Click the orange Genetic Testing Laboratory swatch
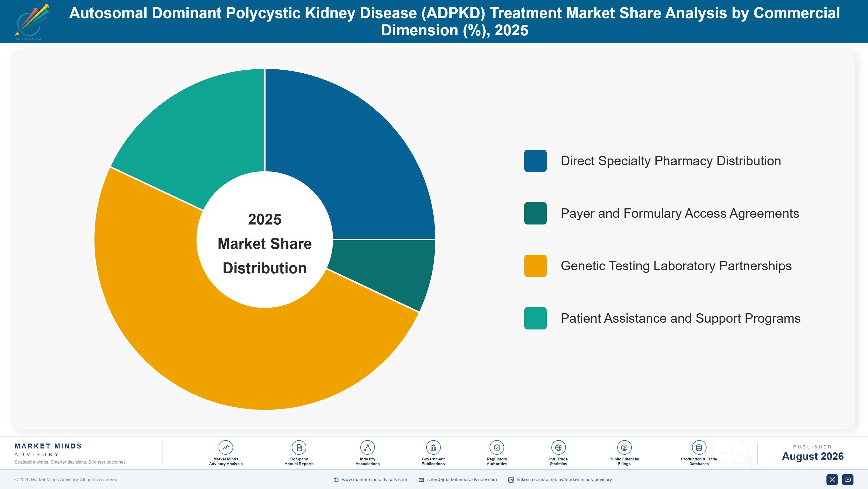Screen dimensions: 868x489 pos(535,266)
